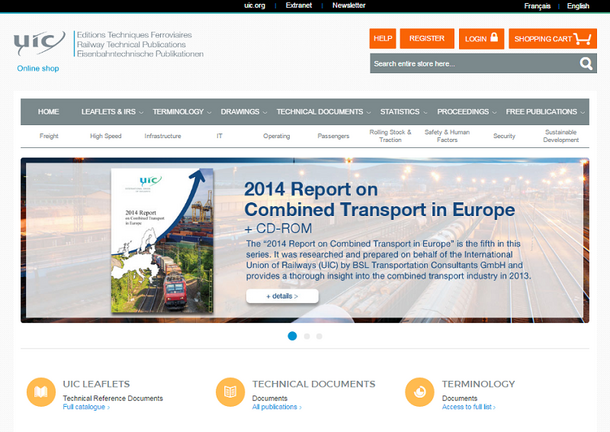Select the Passengers category

333,136
